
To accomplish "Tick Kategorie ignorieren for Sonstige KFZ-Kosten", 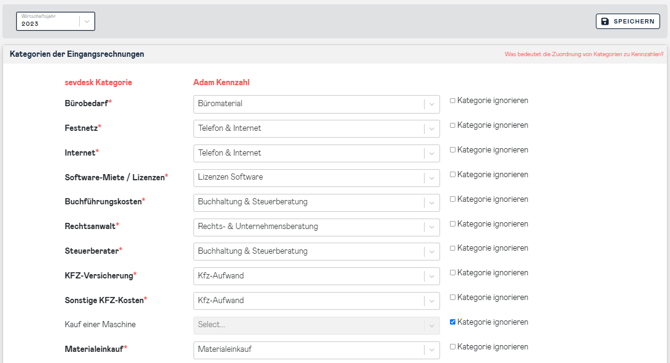I will 453,297.
